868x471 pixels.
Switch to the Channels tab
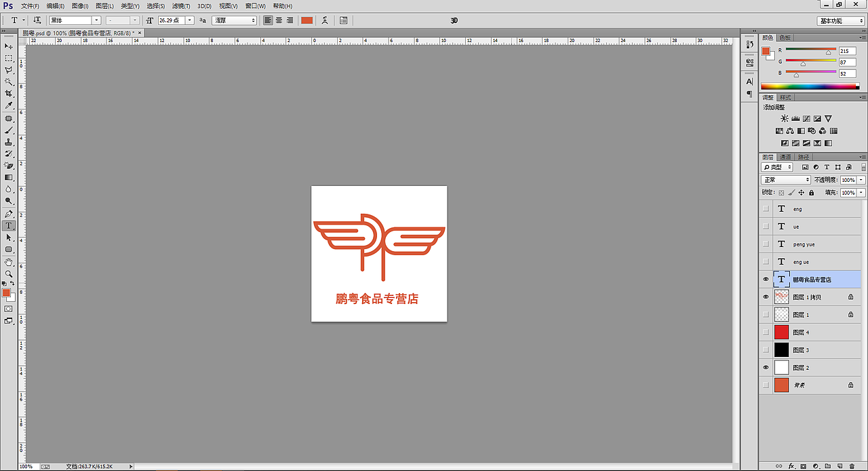tap(787, 157)
